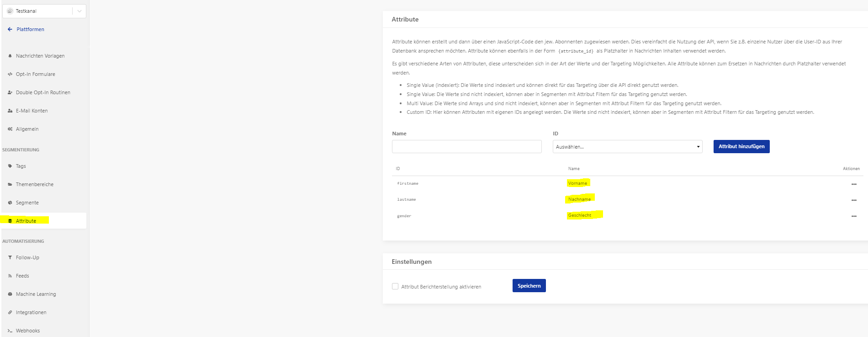The image size is (868, 337).
Task: Enable Attribut Berichterstellung aktivieren checkbox
Action: 395,286
